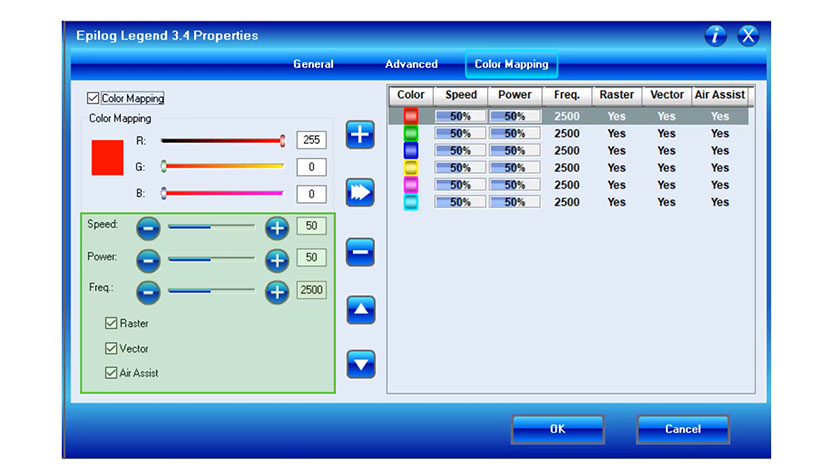Click the yellow row's Raster Yes cell
The width and height of the screenshot is (830, 473).
(617, 168)
